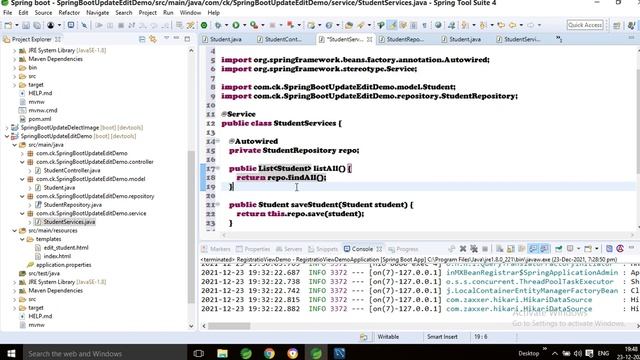Click the Quick Access search field
The image size is (640, 360).
(x=585, y=25)
